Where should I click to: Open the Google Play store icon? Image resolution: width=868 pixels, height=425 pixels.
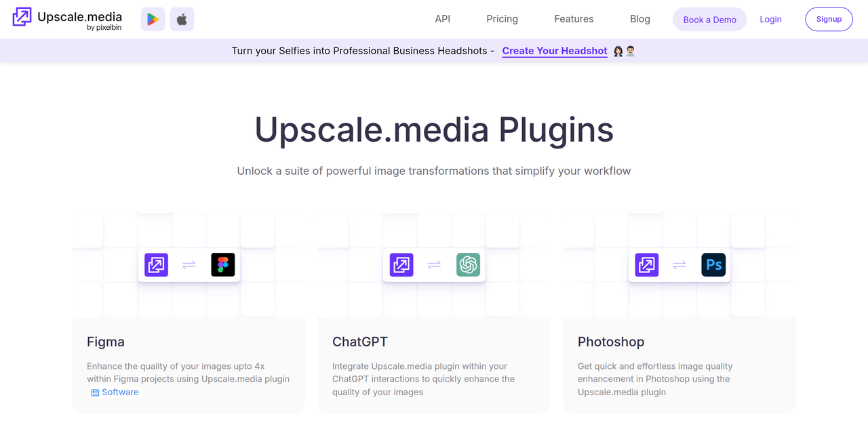pyautogui.click(x=153, y=20)
